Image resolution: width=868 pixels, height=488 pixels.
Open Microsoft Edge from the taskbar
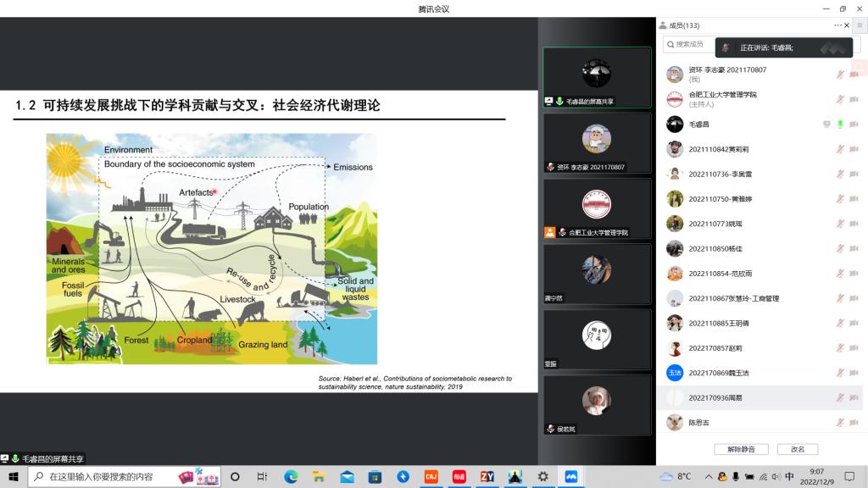tap(291, 476)
